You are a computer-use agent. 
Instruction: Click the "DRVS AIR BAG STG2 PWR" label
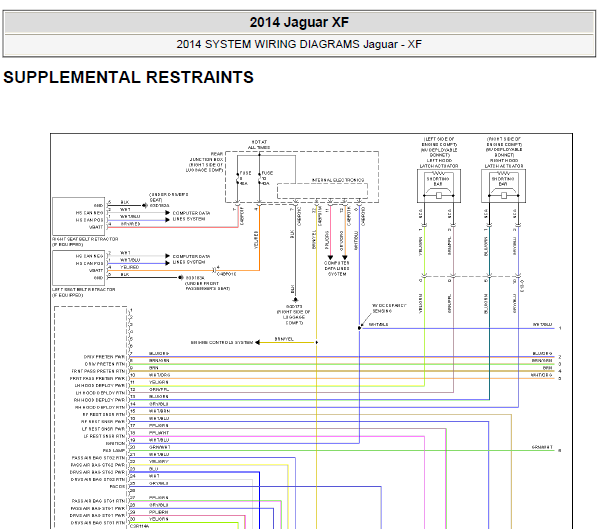point(97,472)
